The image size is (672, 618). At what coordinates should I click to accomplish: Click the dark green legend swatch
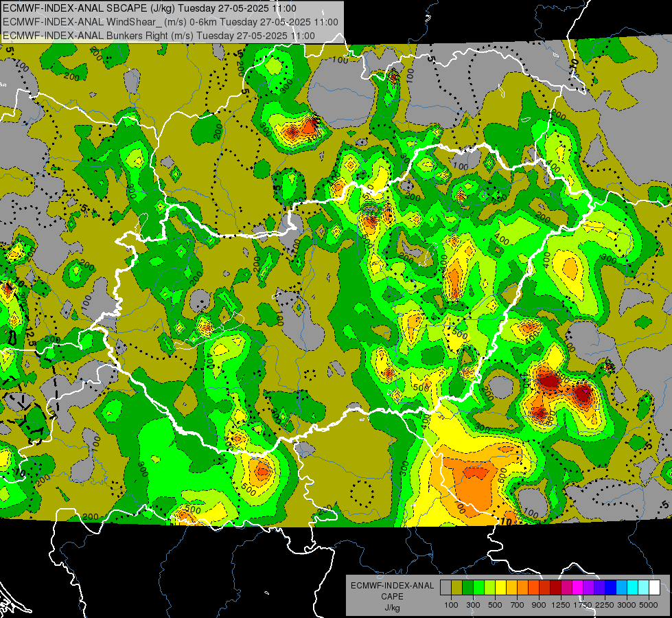tap(467, 588)
